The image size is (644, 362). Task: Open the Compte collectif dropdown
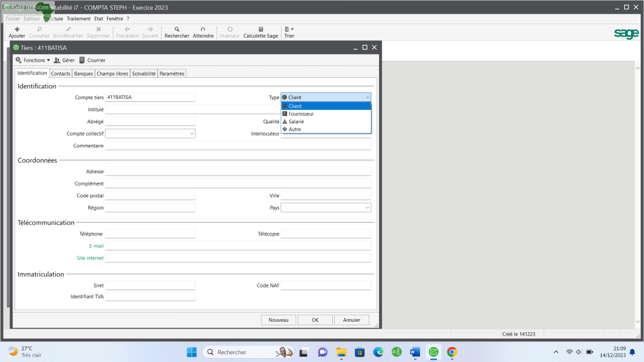pos(192,134)
